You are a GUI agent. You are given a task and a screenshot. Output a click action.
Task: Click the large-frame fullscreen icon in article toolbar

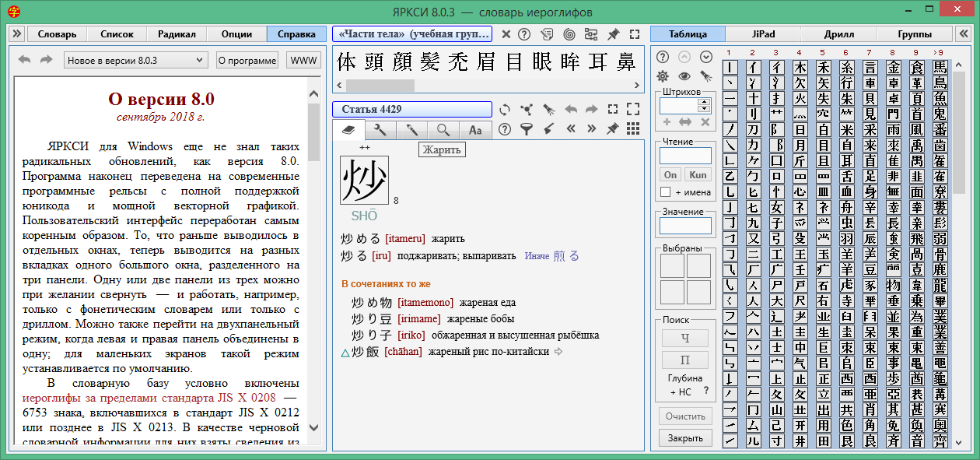[633, 110]
